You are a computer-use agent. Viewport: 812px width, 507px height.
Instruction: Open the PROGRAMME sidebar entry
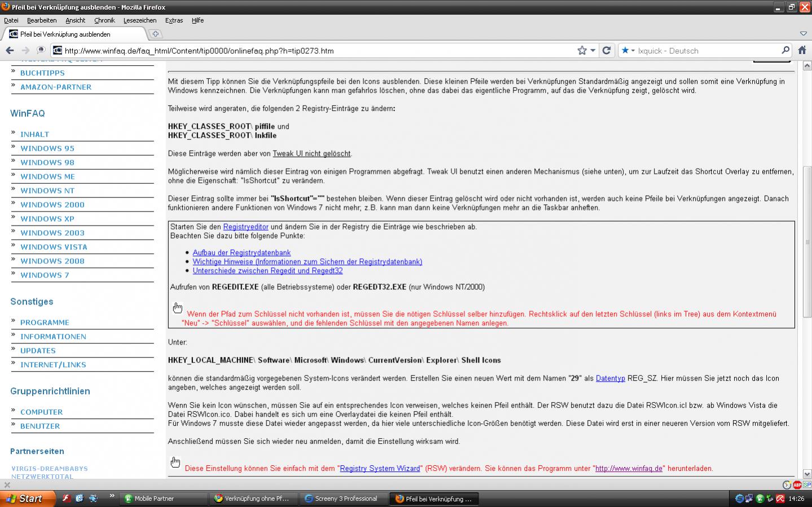tap(45, 323)
